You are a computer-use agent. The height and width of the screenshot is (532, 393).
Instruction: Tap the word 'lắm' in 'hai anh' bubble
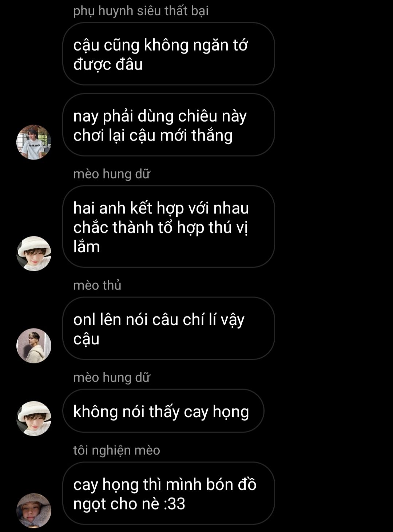tap(87, 247)
